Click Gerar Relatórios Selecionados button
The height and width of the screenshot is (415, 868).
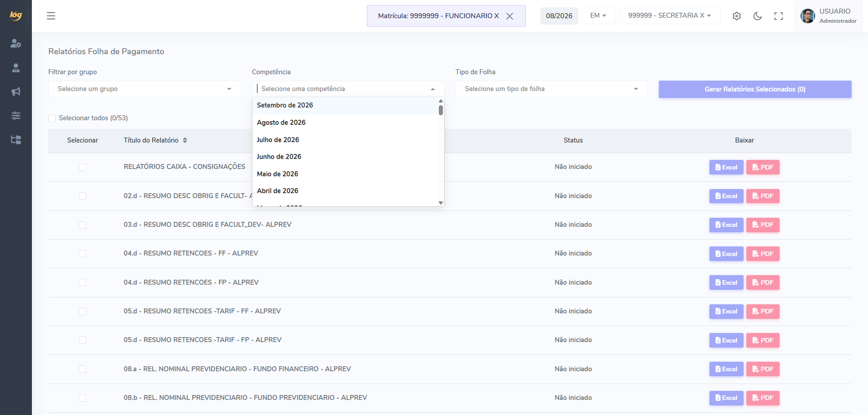click(755, 89)
